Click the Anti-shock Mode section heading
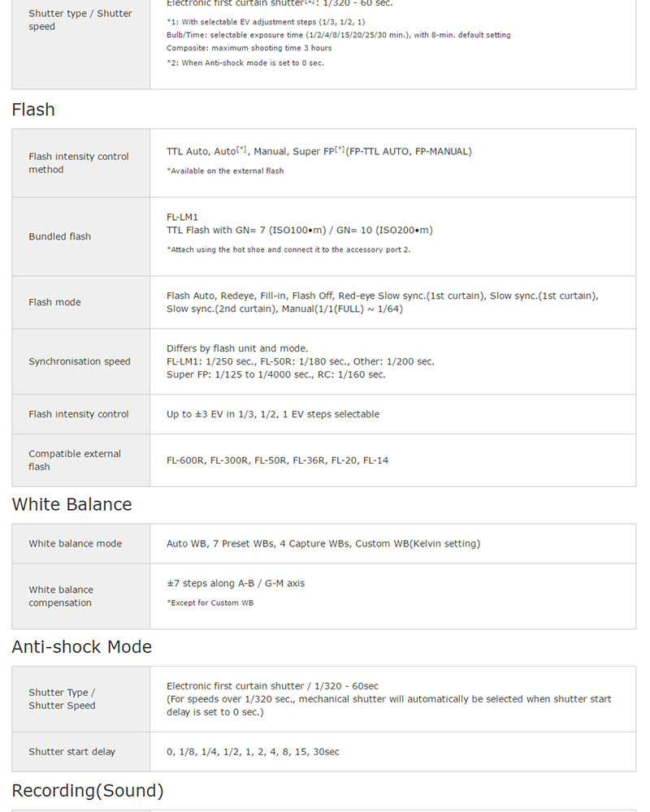Image resolution: width=650 pixels, height=812 pixels. pyautogui.click(x=81, y=647)
